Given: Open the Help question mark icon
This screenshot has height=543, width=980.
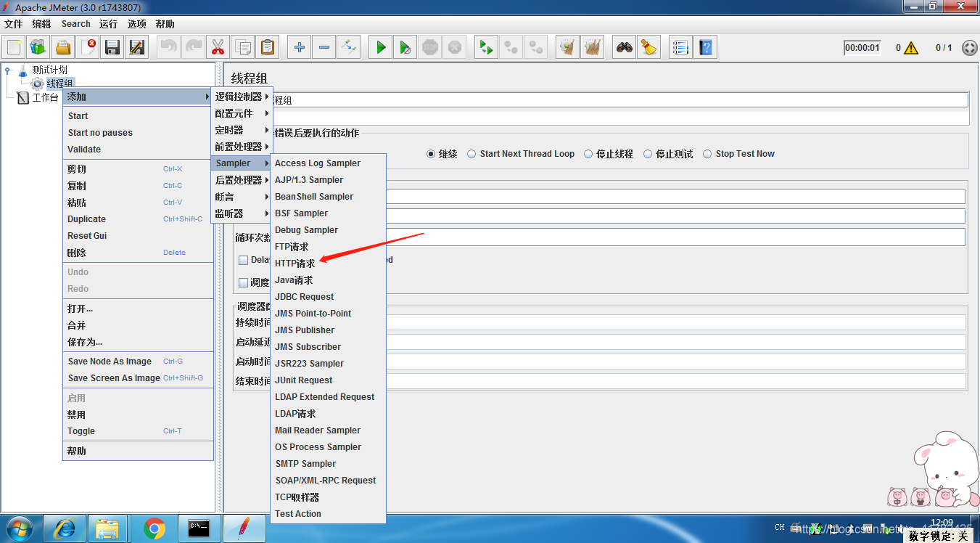Looking at the screenshot, I should 705,48.
